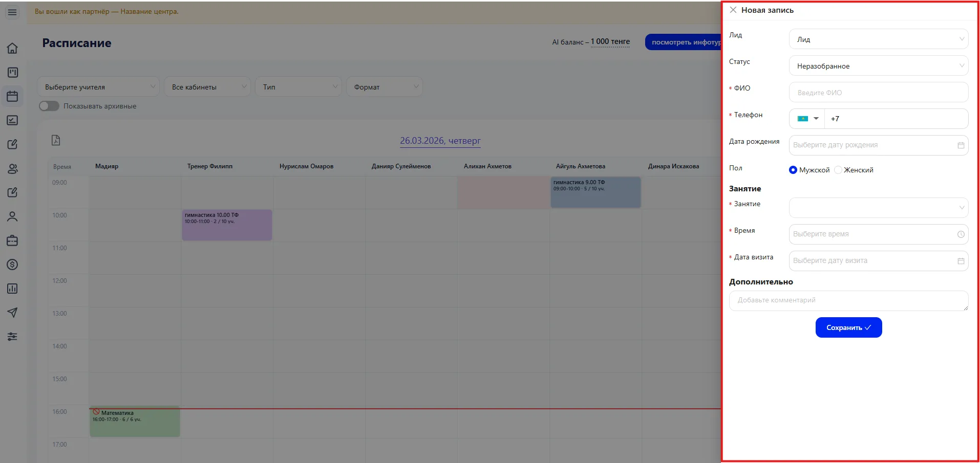Click the Мадияр column header
This screenshot has width=980, height=463.
(106, 166)
